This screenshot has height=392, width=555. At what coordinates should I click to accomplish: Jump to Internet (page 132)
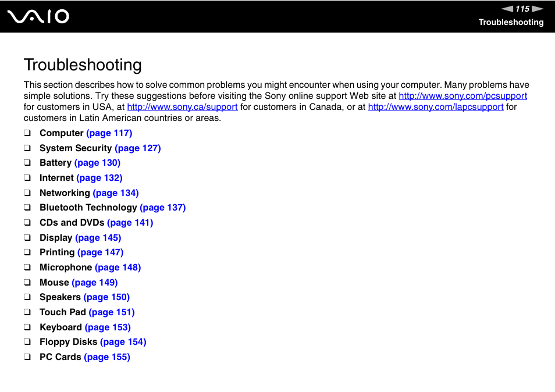[99, 178]
